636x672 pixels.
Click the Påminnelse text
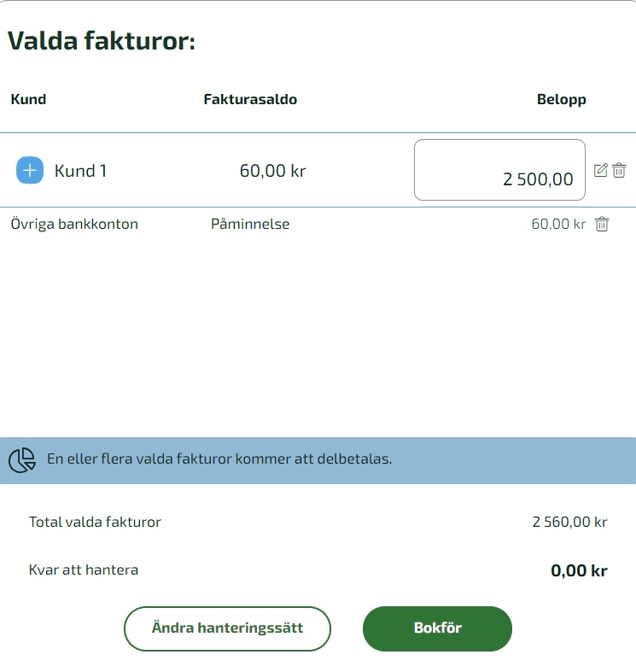pyautogui.click(x=250, y=225)
